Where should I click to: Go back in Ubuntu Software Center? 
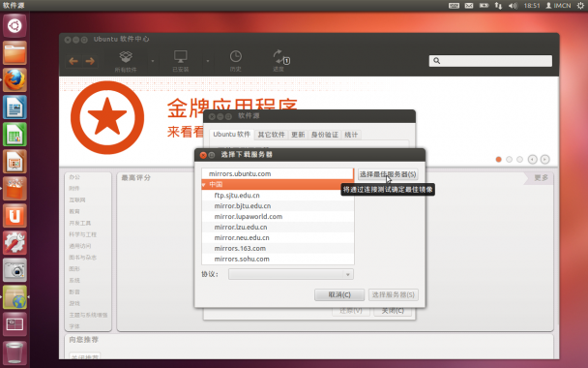(x=73, y=61)
